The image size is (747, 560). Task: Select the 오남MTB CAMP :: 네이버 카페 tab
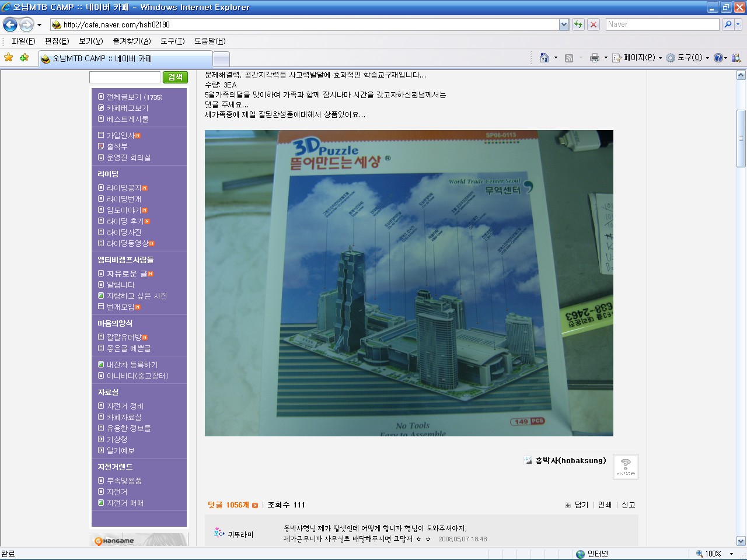[x=125, y=59]
